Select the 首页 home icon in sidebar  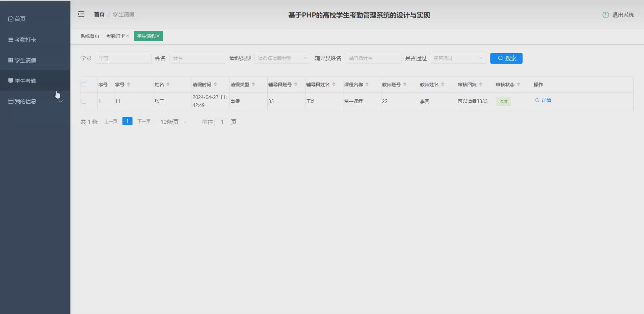[10, 19]
